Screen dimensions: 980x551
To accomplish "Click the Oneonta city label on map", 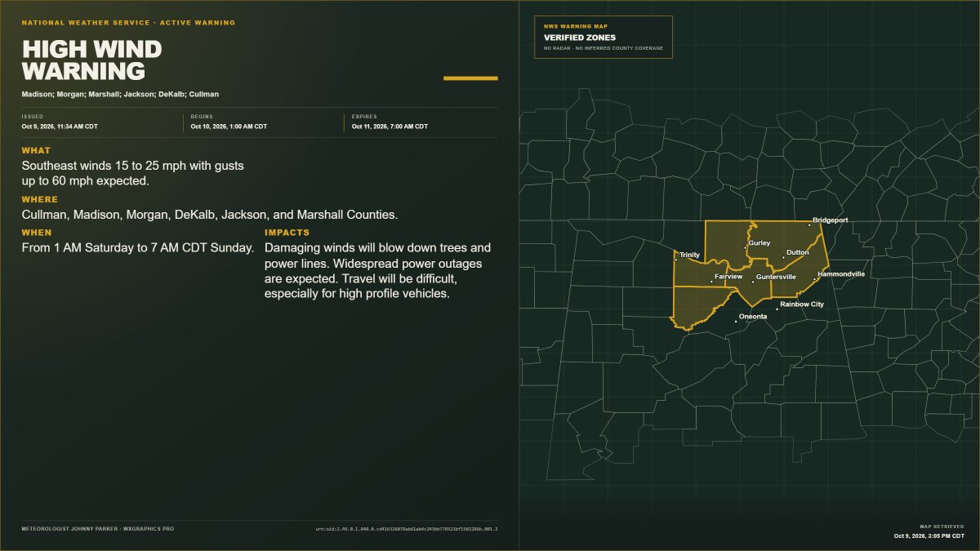I will coord(753,317).
